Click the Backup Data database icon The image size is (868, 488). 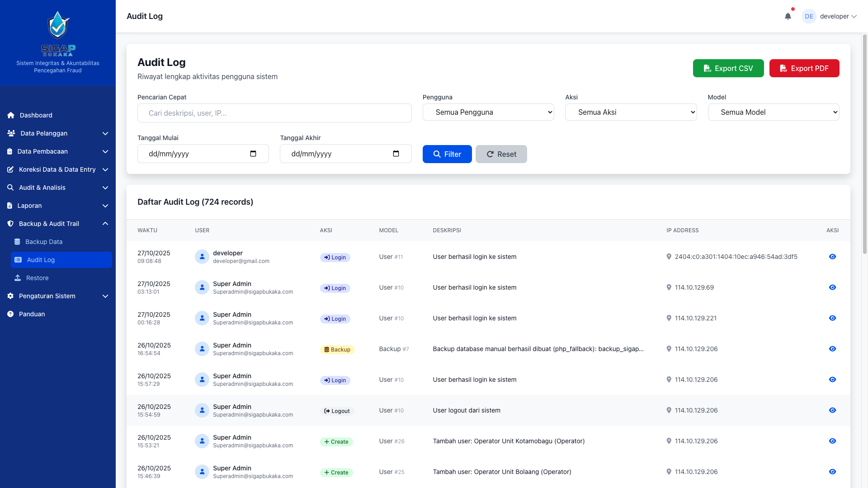pos(17,242)
